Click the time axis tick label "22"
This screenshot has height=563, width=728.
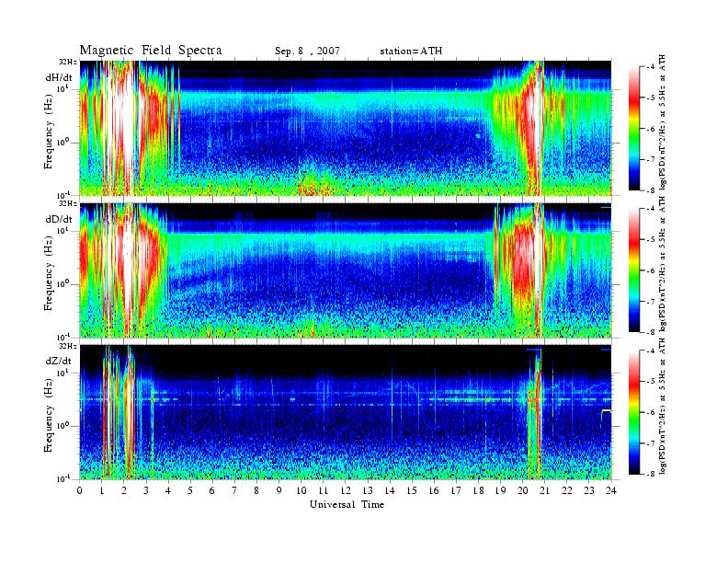tap(567, 490)
